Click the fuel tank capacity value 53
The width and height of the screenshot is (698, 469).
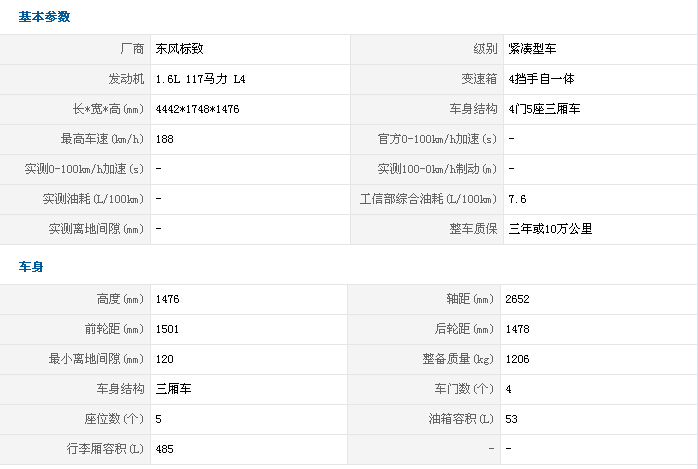pyautogui.click(x=511, y=420)
